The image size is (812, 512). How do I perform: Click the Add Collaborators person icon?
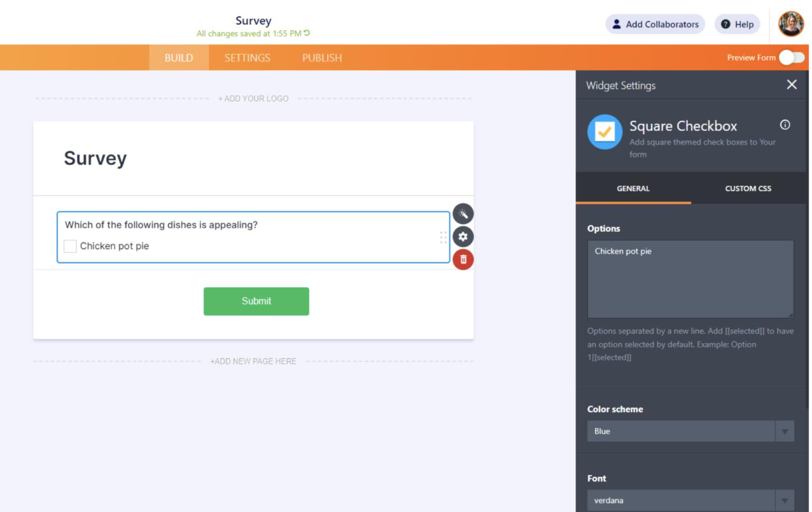coord(616,24)
